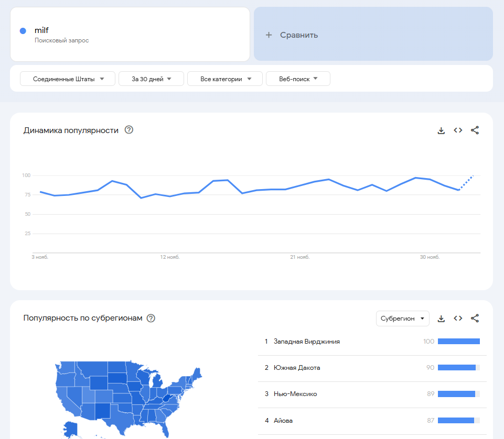Click the blue dot beside the search term
The height and width of the screenshot is (439, 504).
(23, 31)
